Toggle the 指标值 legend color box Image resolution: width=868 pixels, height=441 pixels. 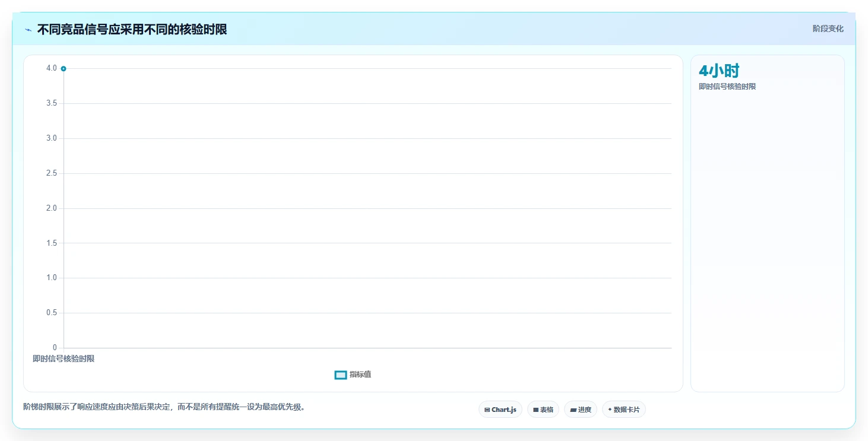coord(341,375)
